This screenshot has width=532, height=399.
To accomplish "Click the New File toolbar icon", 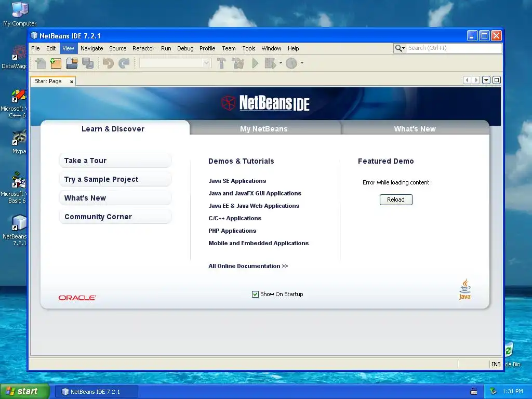I will point(41,63).
